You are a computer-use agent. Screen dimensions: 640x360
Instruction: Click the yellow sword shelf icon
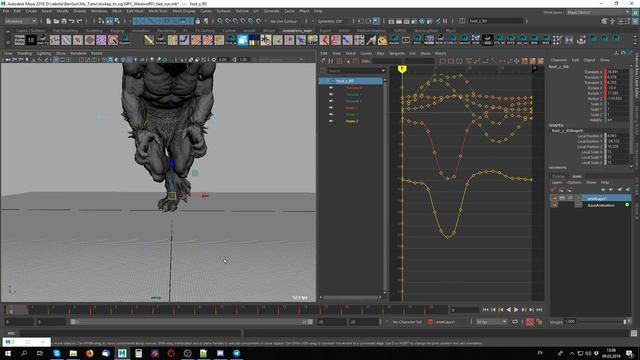[149, 40]
